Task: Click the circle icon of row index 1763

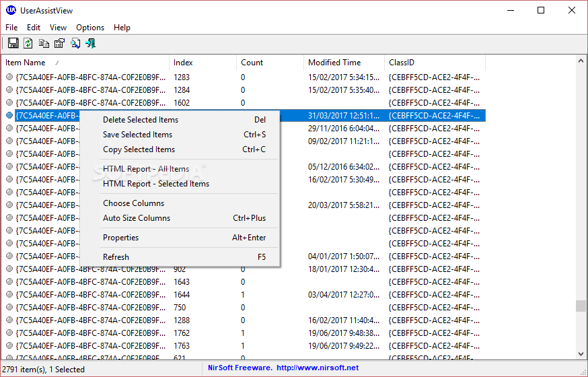Action: coord(9,345)
